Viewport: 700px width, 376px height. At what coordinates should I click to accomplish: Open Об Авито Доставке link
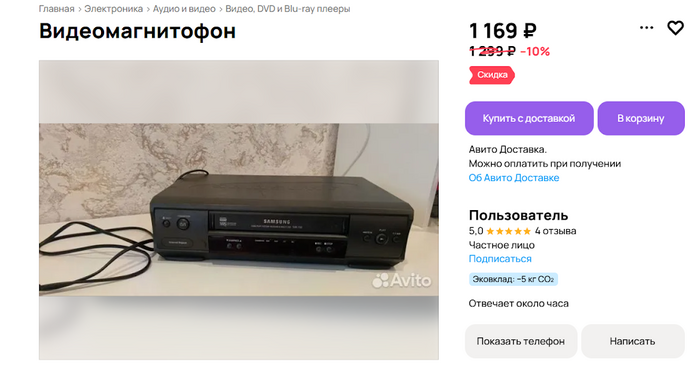(513, 178)
